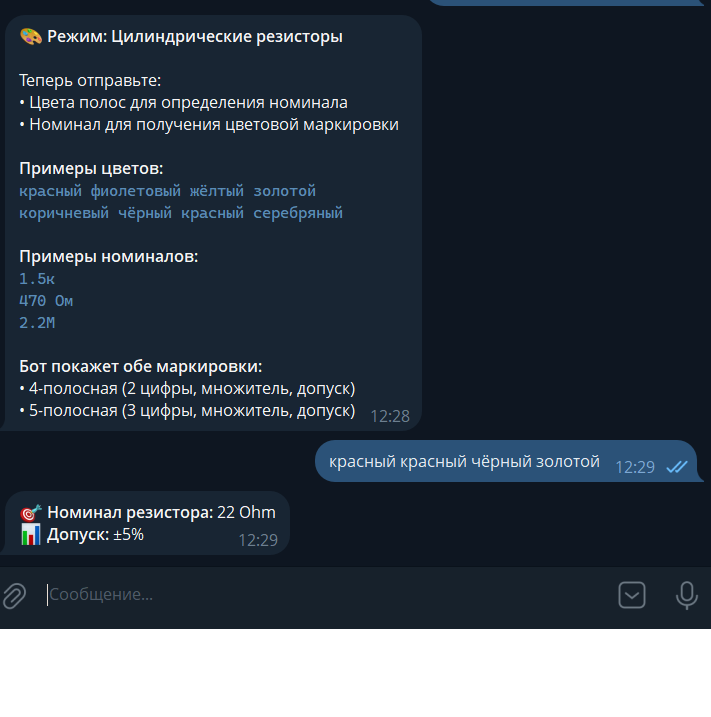This screenshot has width=711, height=717.
Task: Click the paperclip attach file icon
Action: click(x=14, y=595)
